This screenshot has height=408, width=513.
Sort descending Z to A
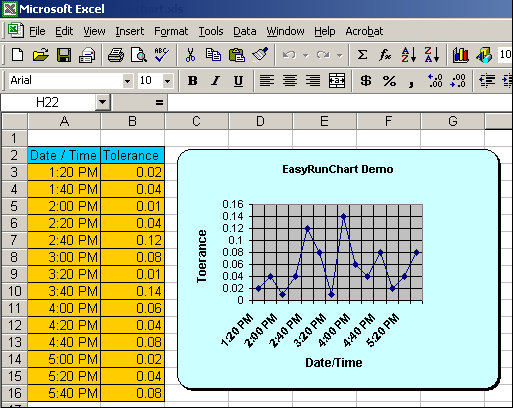coord(432,55)
